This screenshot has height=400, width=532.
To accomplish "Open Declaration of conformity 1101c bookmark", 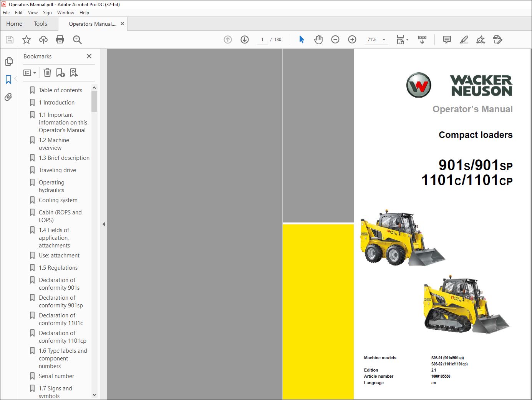I will [61, 319].
